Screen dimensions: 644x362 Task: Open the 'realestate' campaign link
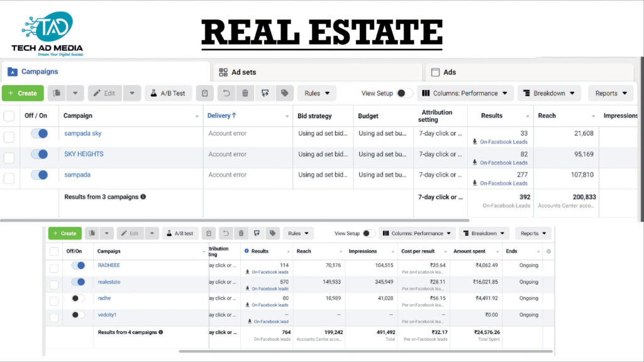[109, 282]
